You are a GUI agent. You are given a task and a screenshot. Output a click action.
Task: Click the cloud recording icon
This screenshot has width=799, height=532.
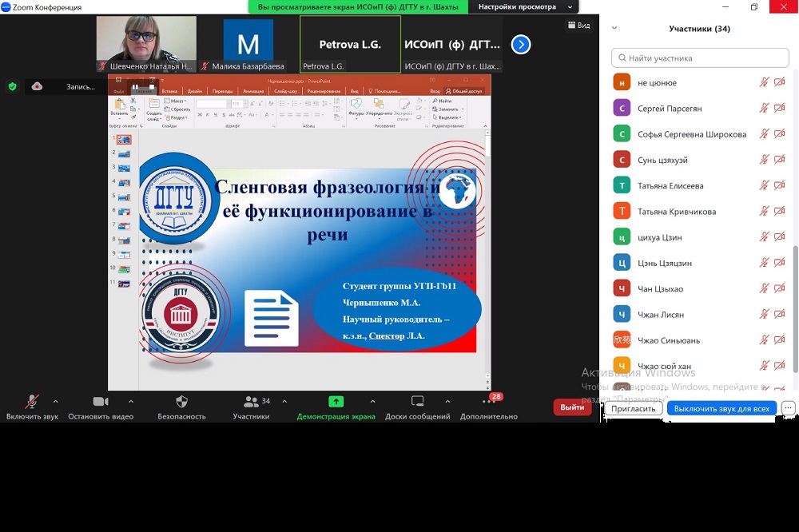click(x=38, y=86)
